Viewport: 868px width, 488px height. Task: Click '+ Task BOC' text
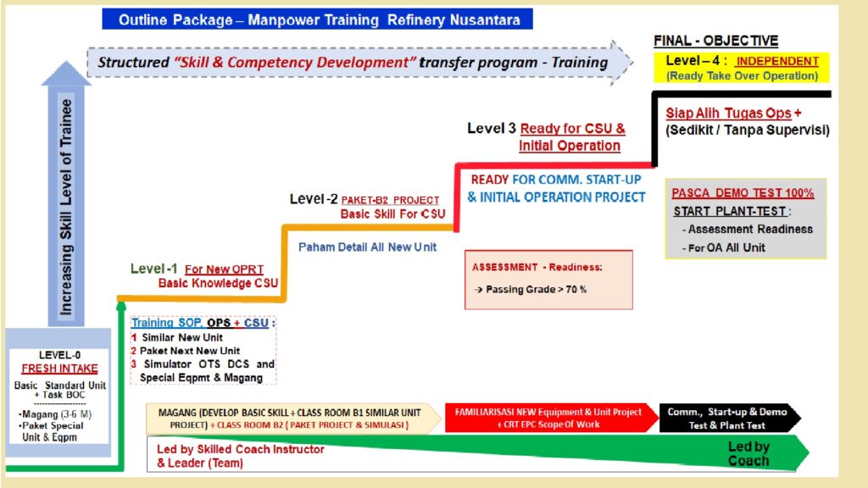coord(60,395)
